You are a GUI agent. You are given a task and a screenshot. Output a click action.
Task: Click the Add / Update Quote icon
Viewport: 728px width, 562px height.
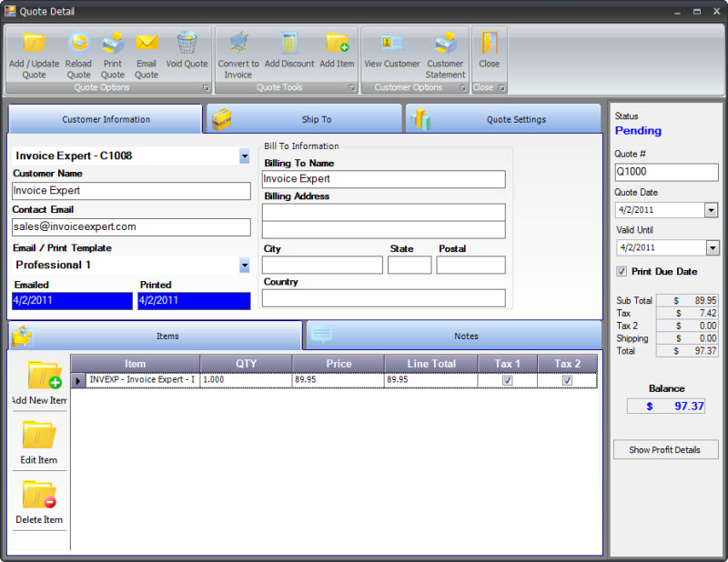point(34,43)
